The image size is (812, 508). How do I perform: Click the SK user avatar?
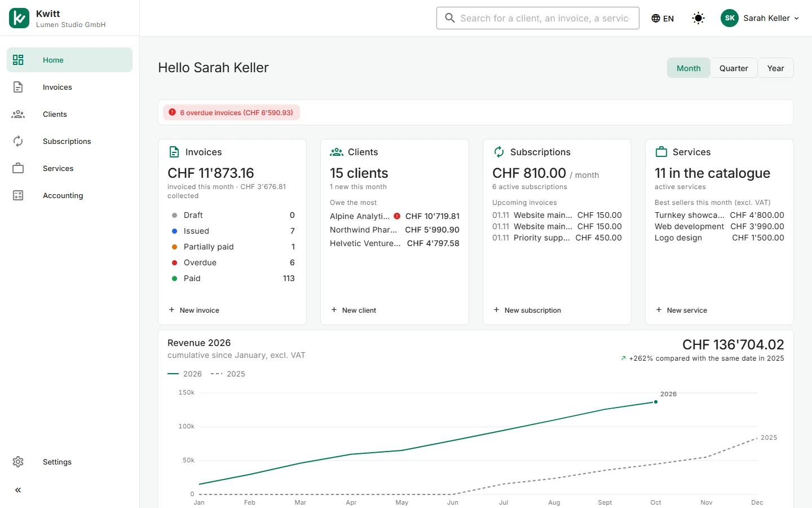pos(730,18)
